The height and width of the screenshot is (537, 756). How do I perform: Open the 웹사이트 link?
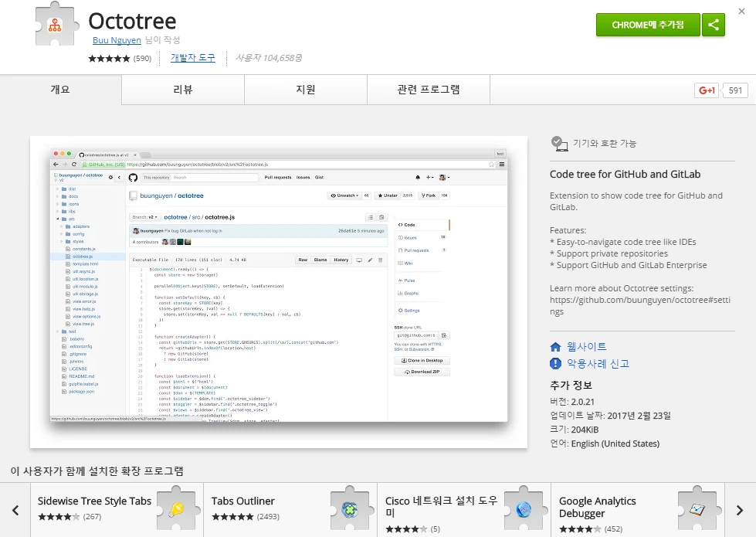tap(586, 346)
